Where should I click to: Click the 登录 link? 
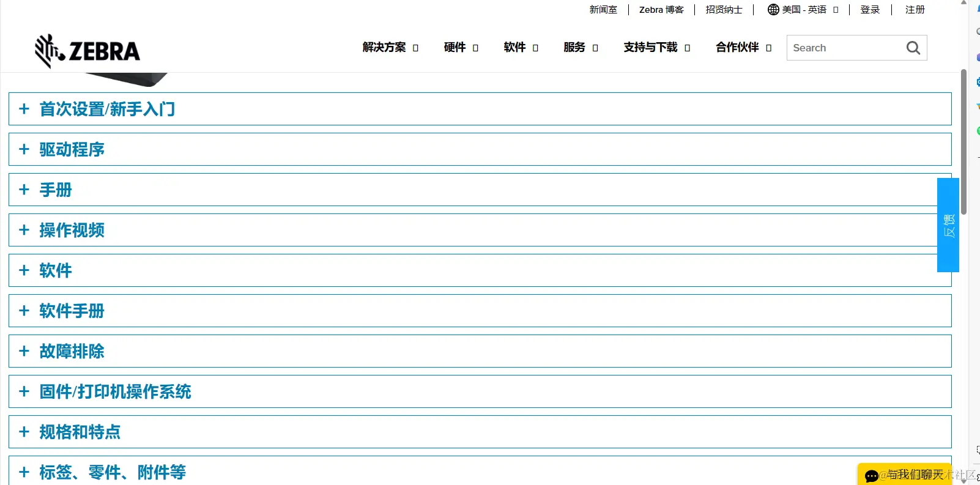870,10
